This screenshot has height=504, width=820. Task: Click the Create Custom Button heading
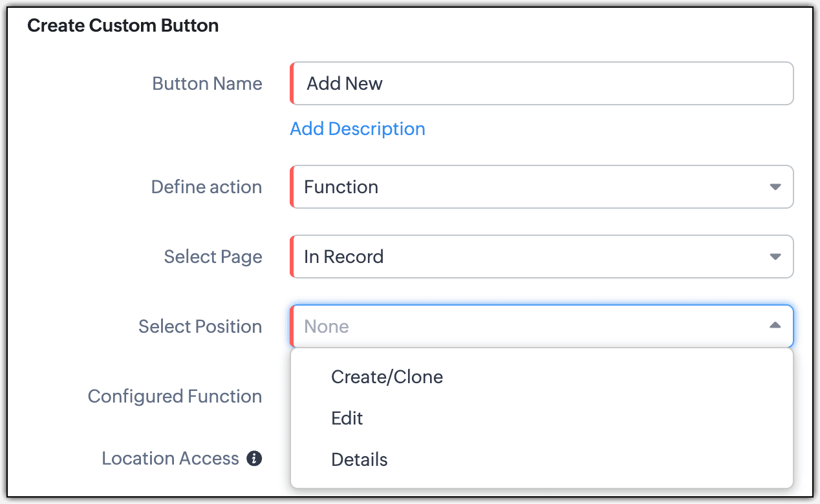coord(123,26)
